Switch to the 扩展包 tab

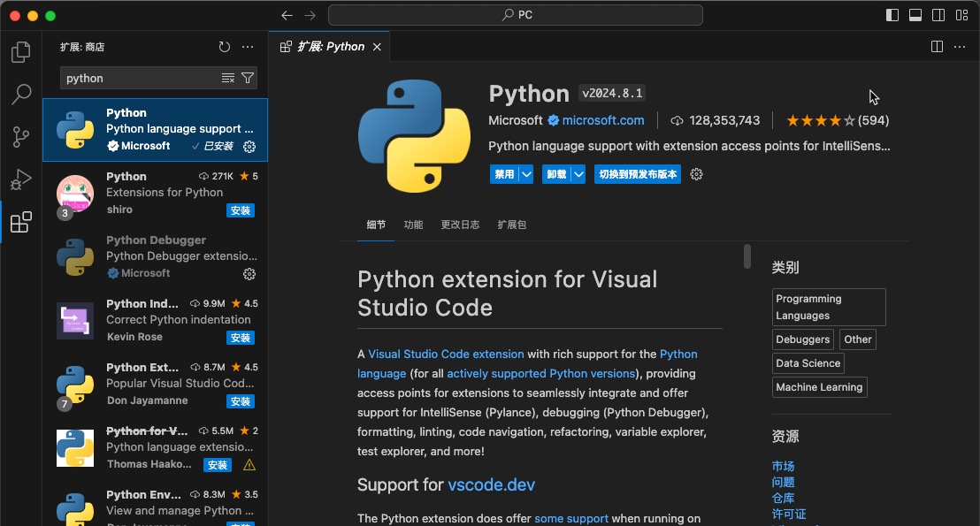coord(512,225)
